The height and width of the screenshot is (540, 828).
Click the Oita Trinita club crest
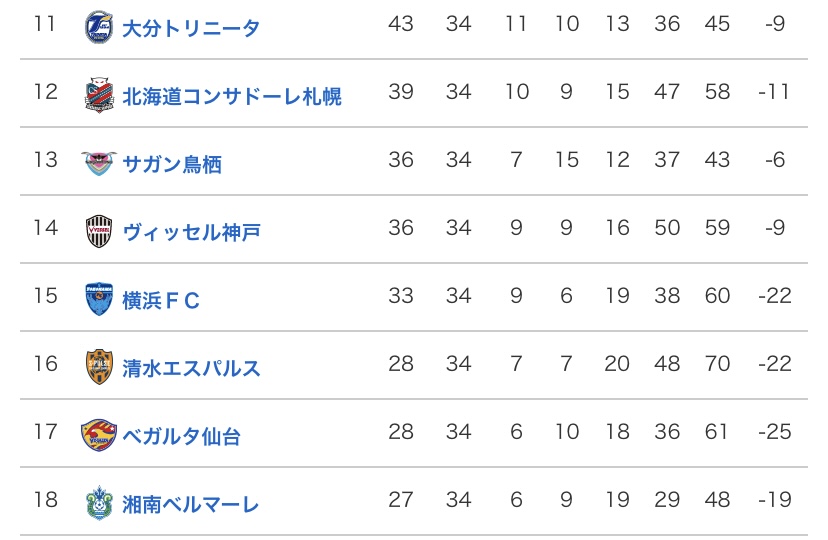(99, 26)
